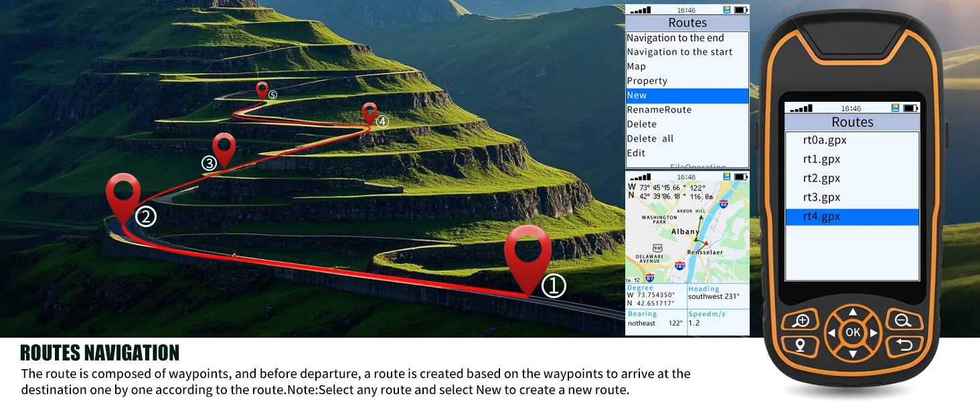Click the Arbor Hill label on the map

tap(692, 211)
